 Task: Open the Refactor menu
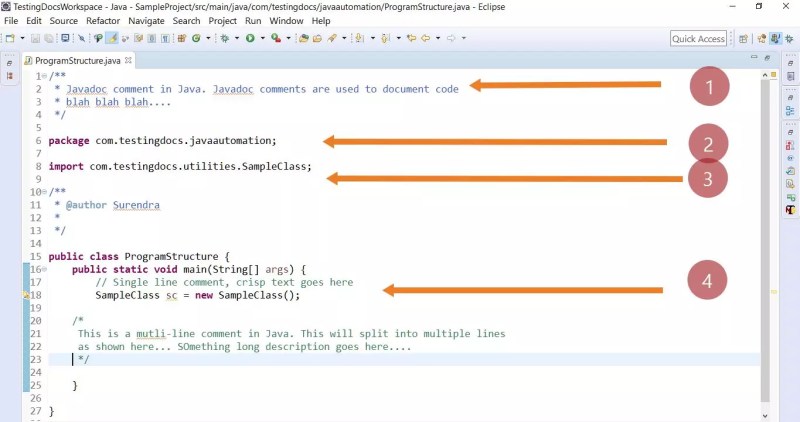coord(103,21)
